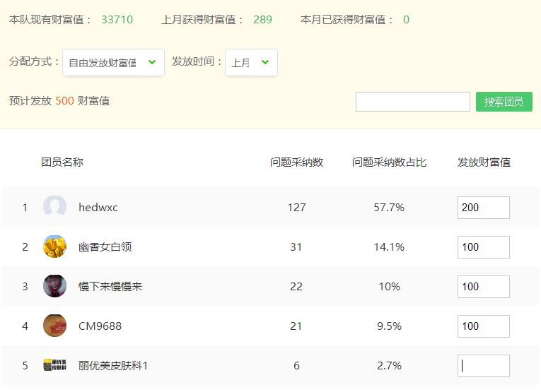Click the adoption count 22
Screen dimensions: 541x392
(296, 287)
